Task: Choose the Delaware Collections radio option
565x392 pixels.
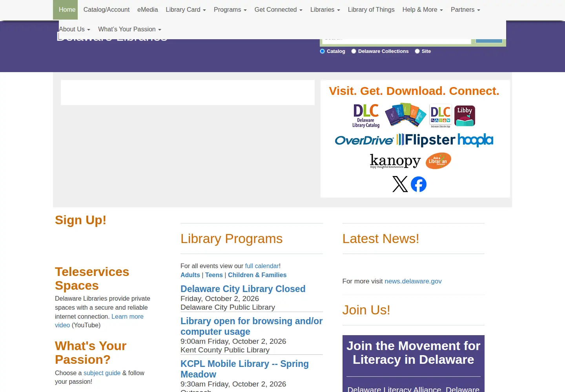Action: [x=354, y=51]
